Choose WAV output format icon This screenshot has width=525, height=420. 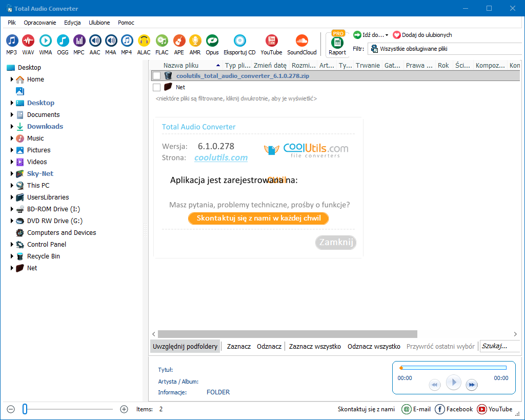28,44
